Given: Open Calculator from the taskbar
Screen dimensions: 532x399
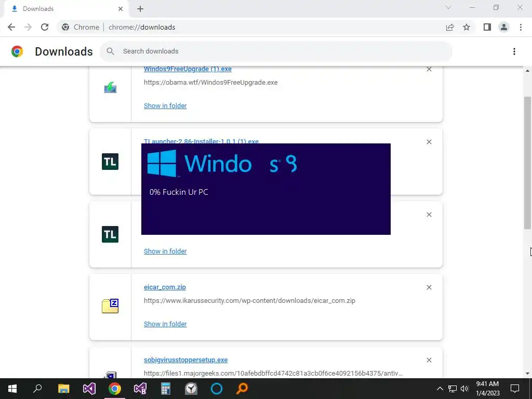Looking at the screenshot, I should (x=166, y=389).
